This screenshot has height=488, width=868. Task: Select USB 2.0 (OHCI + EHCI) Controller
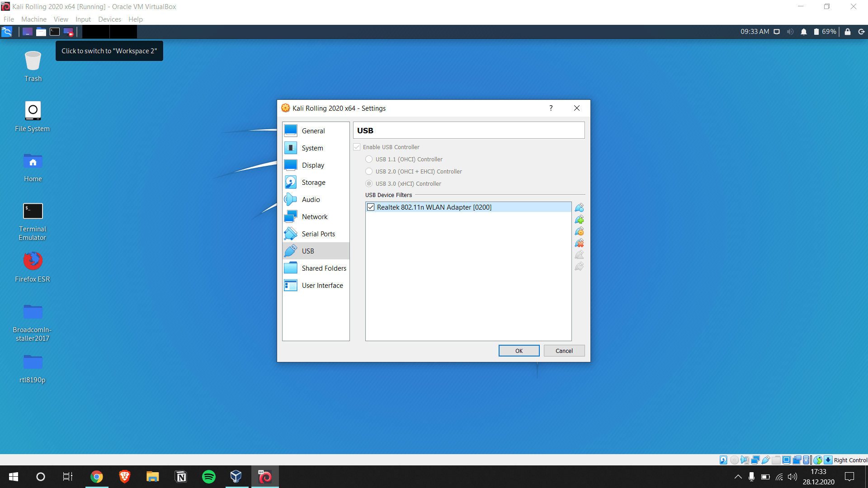[369, 171]
